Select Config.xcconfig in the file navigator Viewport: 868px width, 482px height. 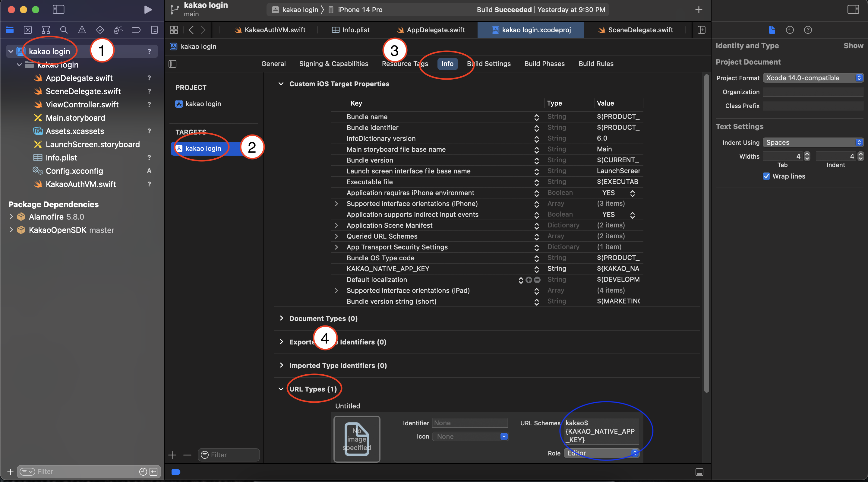74,171
